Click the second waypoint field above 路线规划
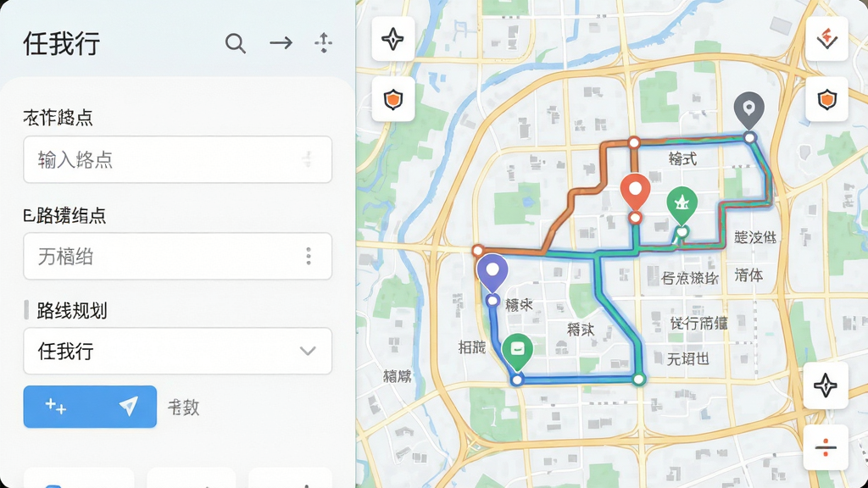 178,256
